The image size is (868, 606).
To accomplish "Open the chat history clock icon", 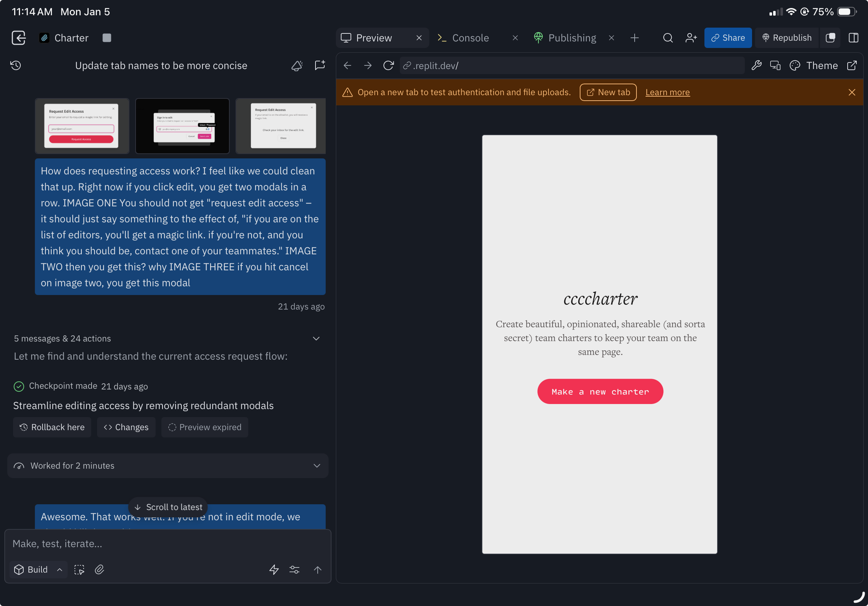I will coord(16,65).
